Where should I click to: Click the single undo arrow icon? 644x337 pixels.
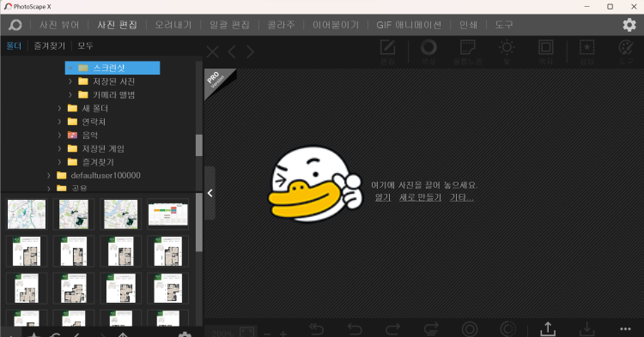[x=355, y=329]
